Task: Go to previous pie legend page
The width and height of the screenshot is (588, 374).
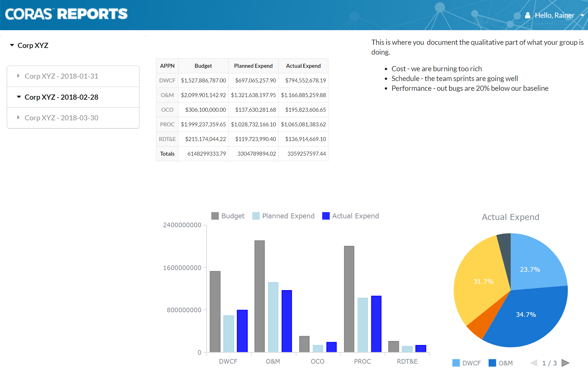Action: pos(534,363)
